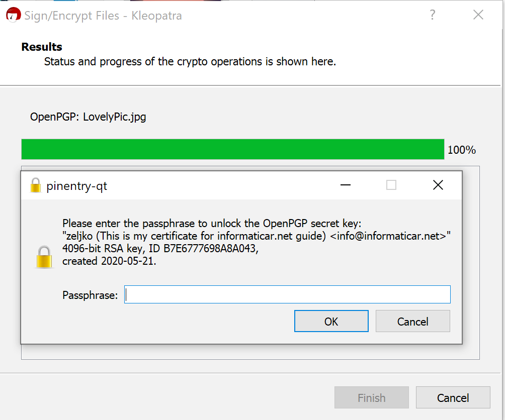Click the Kleopatra app icon in title bar

[x=13, y=15]
